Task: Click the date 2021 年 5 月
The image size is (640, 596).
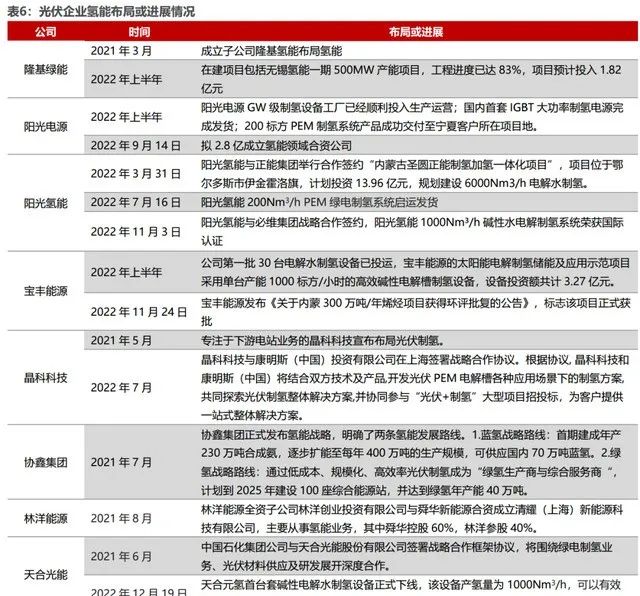Action: (x=121, y=340)
